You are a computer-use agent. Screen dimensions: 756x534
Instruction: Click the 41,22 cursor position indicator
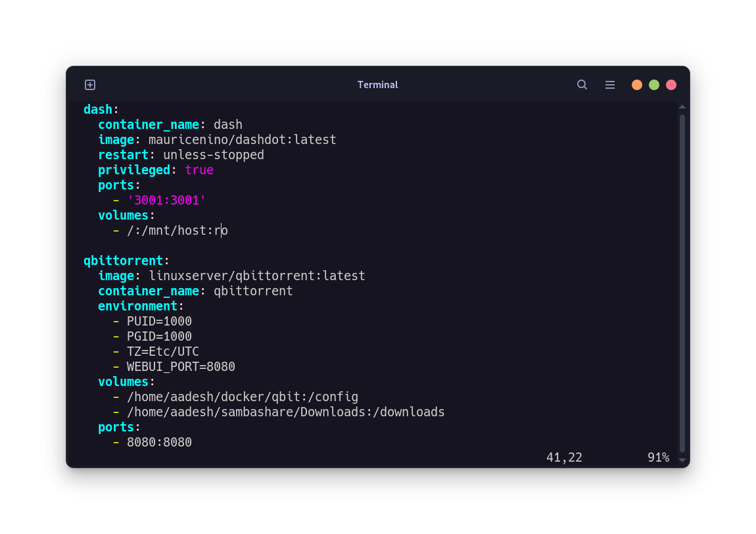[x=563, y=457]
